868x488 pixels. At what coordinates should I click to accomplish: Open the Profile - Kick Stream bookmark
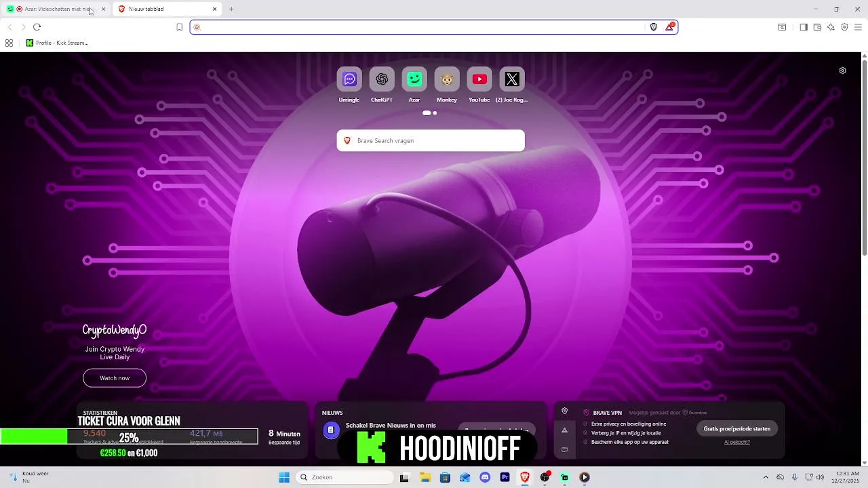[57, 43]
